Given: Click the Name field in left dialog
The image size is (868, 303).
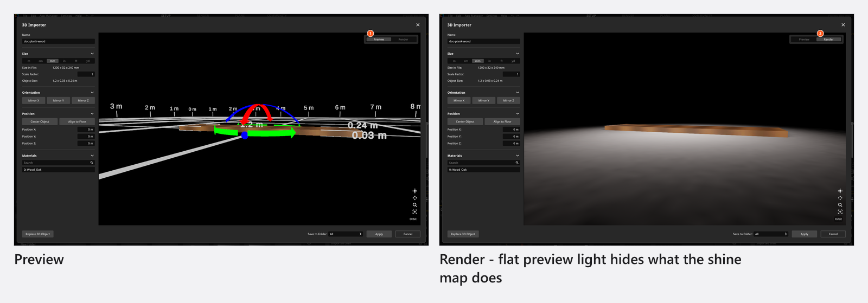Looking at the screenshot, I should [59, 41].
